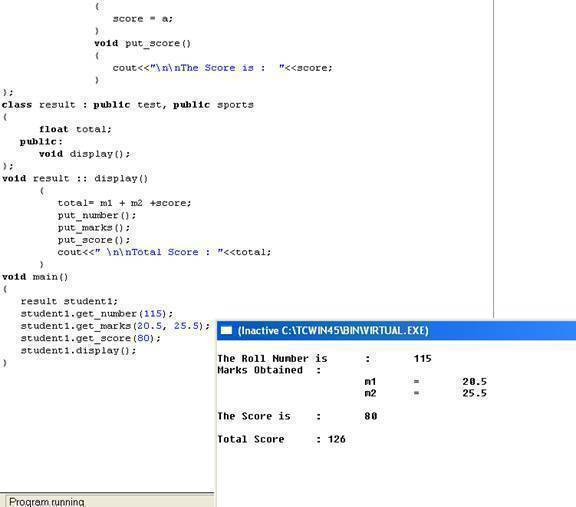Click the 'Program running' status bar text
Screen dimensions: 576x507
pyautogui.click(x=47, y=502)
